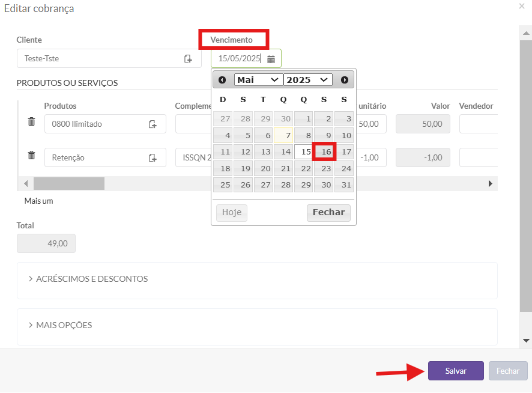This screenshot has width=532, height=393.
Task: Click Fechar button in the datepicker
Action: click(328, 213)
